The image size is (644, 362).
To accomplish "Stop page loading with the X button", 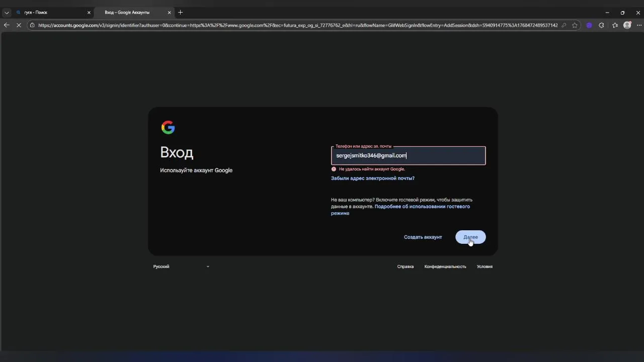I will [19, 25].
